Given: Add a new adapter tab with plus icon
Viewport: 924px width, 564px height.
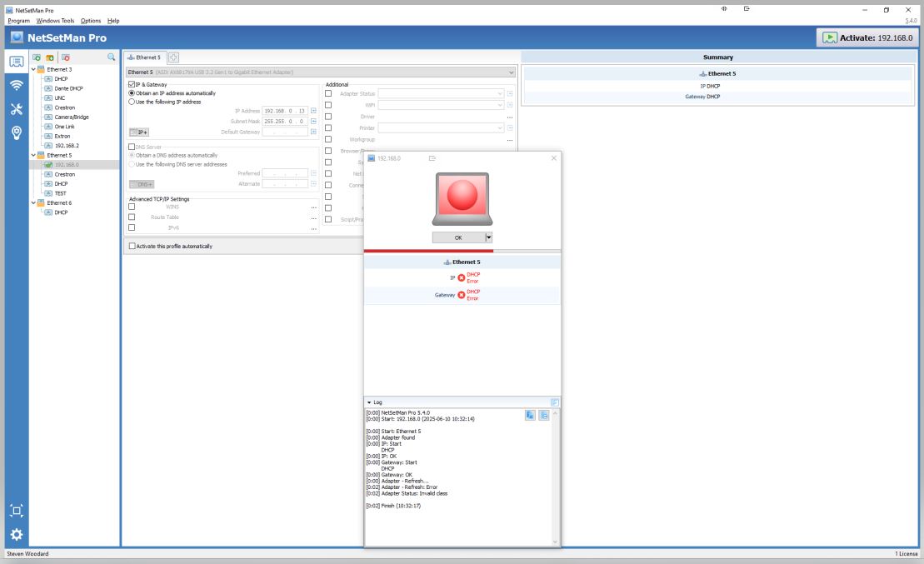Looking at the screenshot, I should pos(174,57).
